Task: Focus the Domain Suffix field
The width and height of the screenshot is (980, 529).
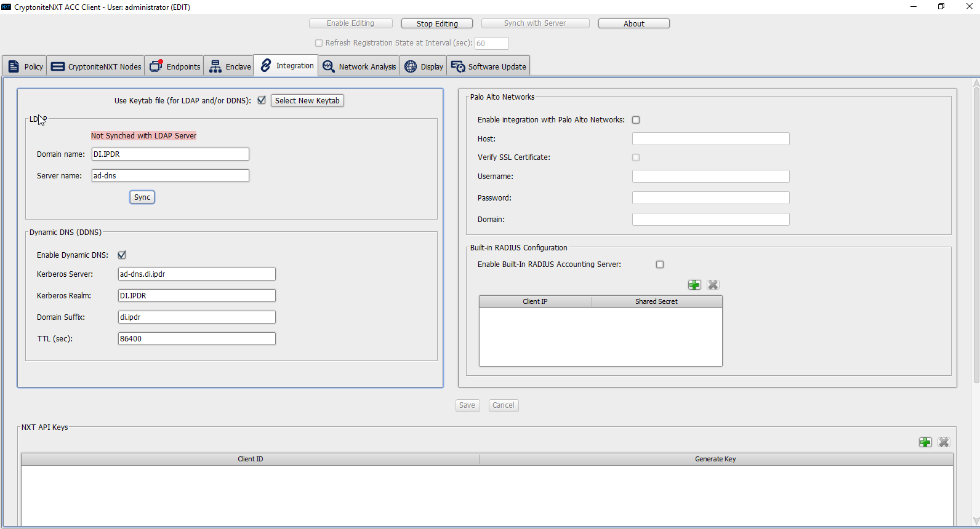Action: pyautogui.click(x=197, y=317)
